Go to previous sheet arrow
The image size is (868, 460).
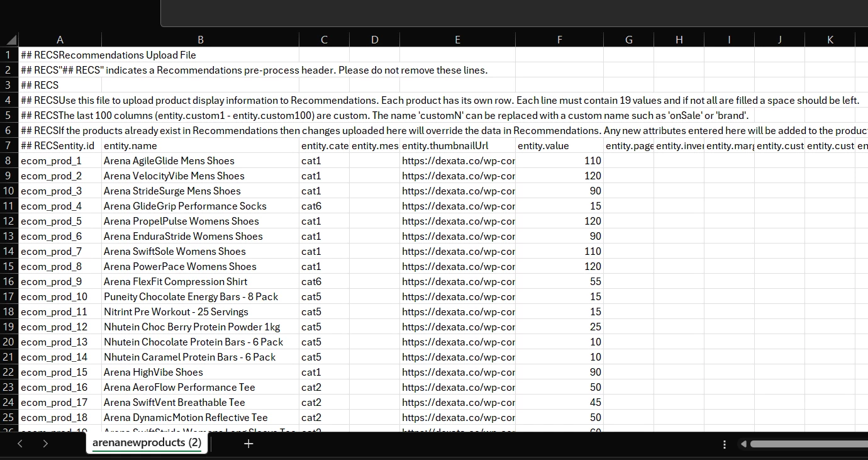click(x=20, y=444)
